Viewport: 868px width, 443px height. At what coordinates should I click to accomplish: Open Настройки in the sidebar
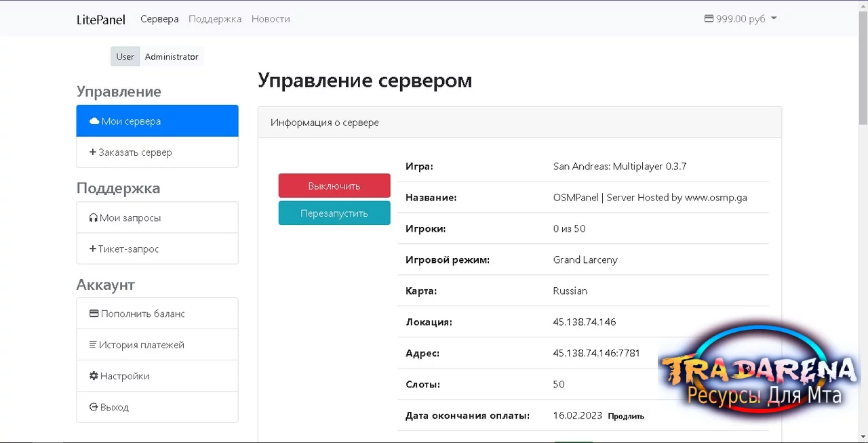click(x=157, y=376)
